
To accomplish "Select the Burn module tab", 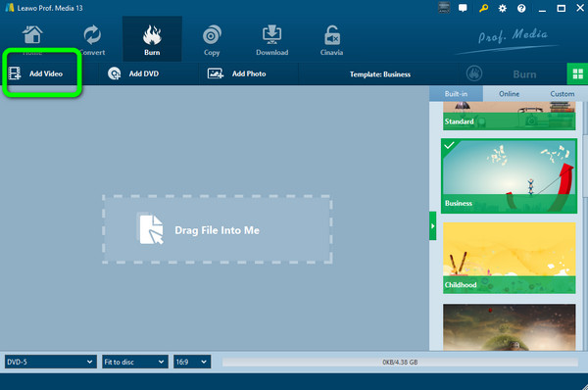I will (152, 39).
